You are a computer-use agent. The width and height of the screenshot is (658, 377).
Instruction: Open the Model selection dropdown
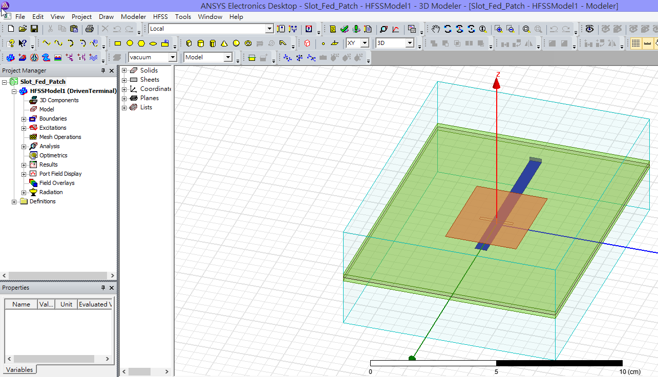(228, 57)
